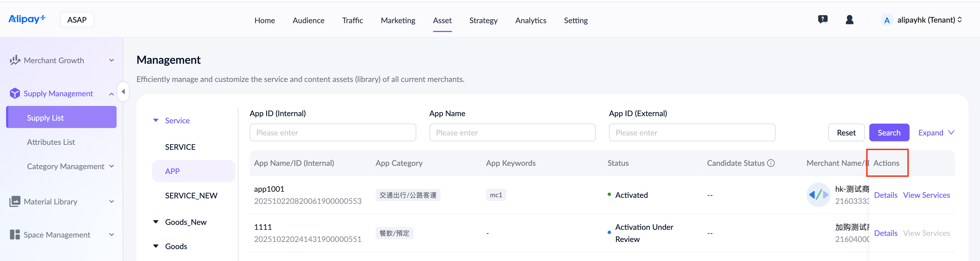Click the hk merchant code avatar icon
The width and height of the screenshot is (980, 261).
(x=818, y=195)
